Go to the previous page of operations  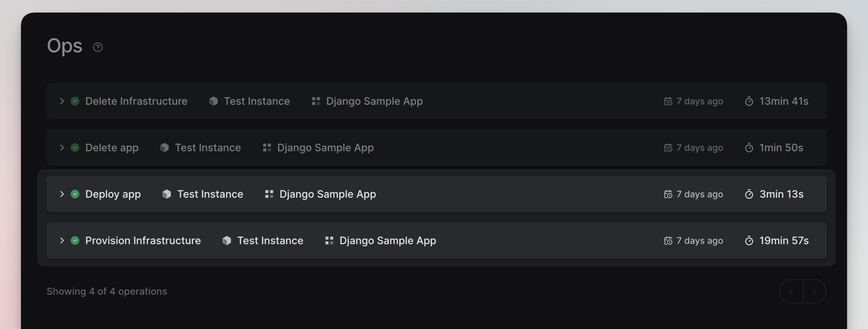791,291
